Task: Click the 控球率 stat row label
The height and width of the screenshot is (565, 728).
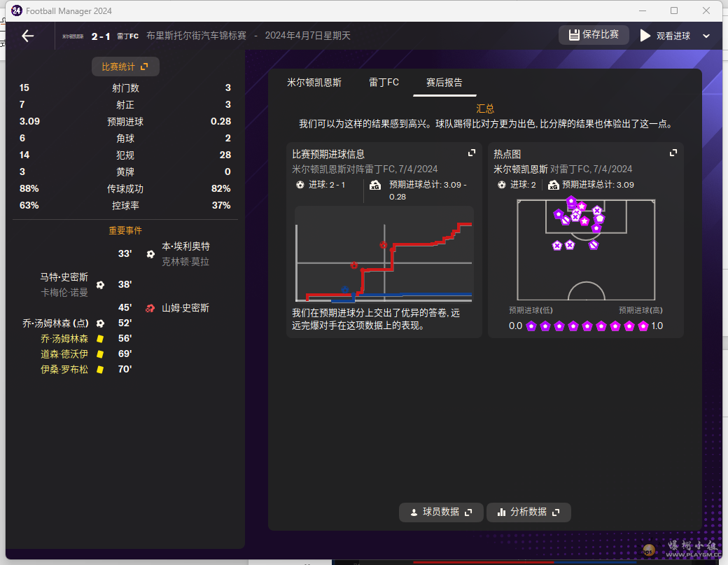Action: click(125, 206)
